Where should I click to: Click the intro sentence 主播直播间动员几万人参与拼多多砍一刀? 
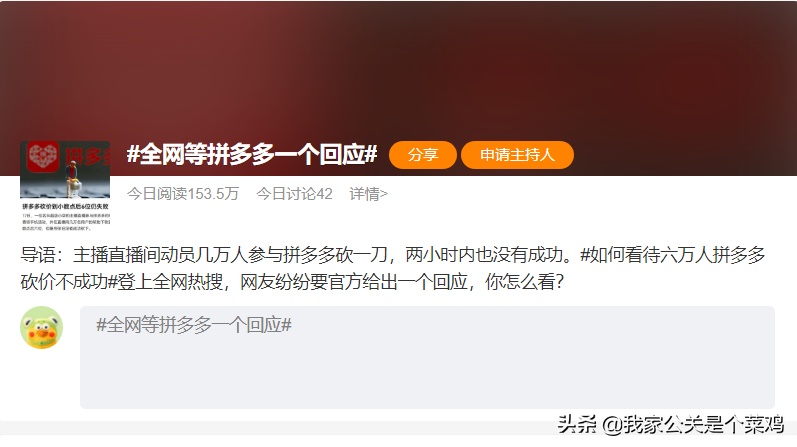point(230,254)
